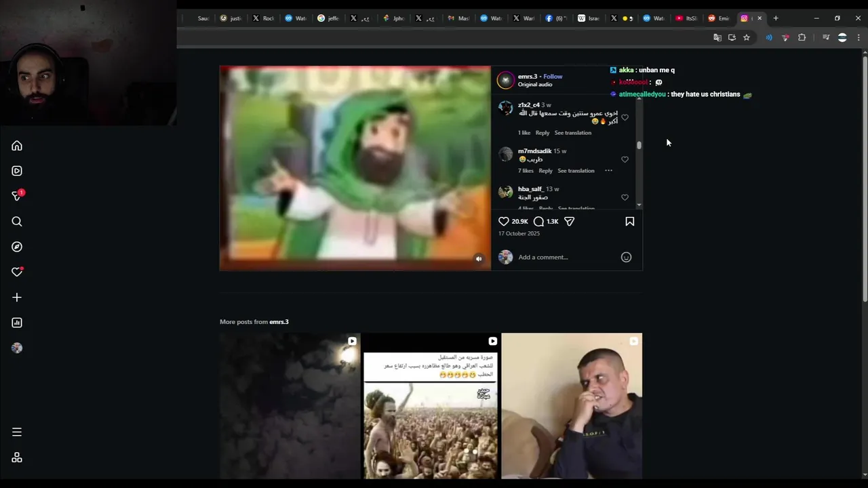Open the crowd reel thumbnail with Arabic caption
This screenshot has width=868, height=488.
pos(431,406)
